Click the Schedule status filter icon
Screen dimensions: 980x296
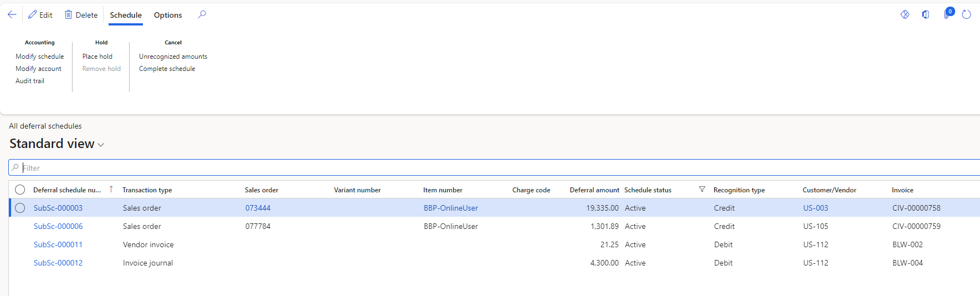tap(702, 190)
